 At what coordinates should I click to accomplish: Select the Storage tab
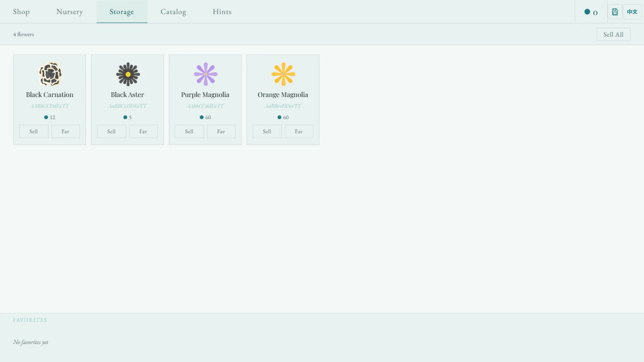[x=122, y=12]
